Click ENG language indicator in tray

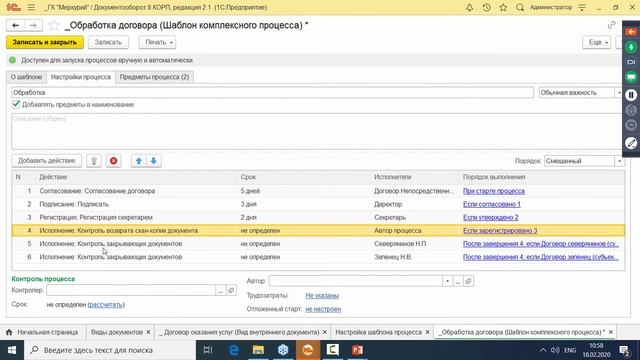[570, 350]
